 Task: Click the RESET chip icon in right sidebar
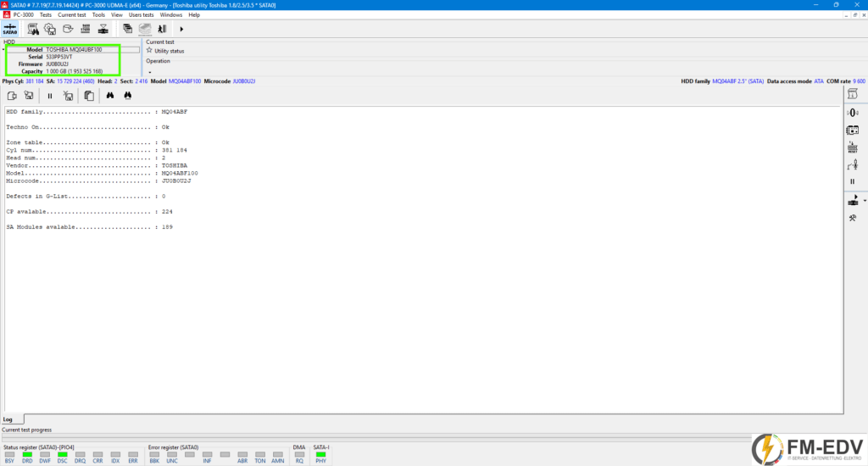pos(853,147)
